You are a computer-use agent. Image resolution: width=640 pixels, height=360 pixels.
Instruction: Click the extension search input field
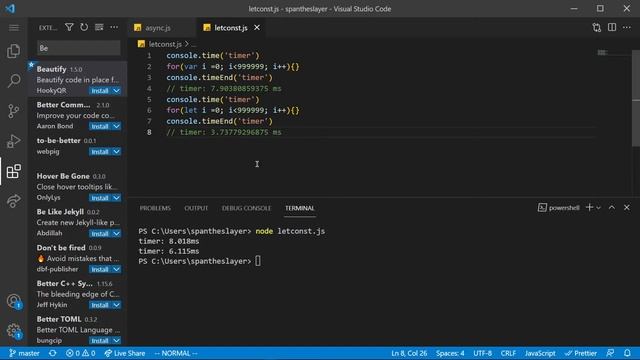pos(78,48)
